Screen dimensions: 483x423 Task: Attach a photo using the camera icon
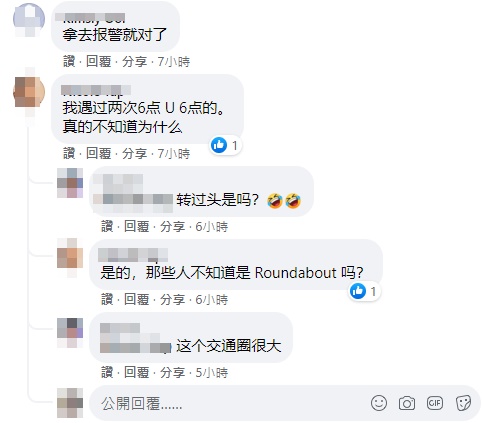tap(407, 403)
